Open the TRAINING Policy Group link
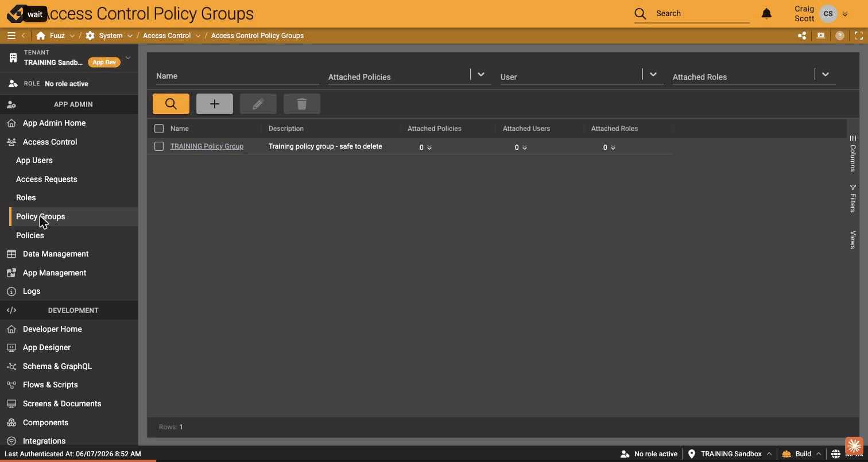The width and height of the screenshot is (868, 462). point(207,146)
